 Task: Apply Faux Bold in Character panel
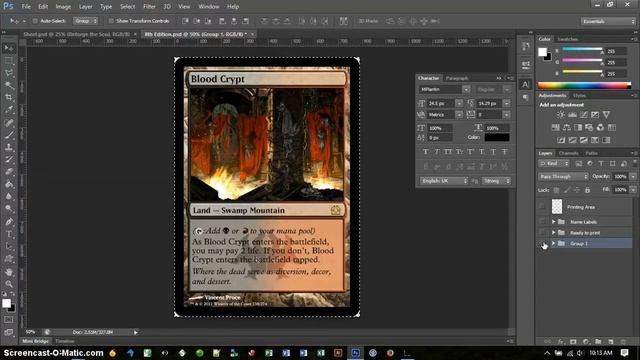coord(426,152)
